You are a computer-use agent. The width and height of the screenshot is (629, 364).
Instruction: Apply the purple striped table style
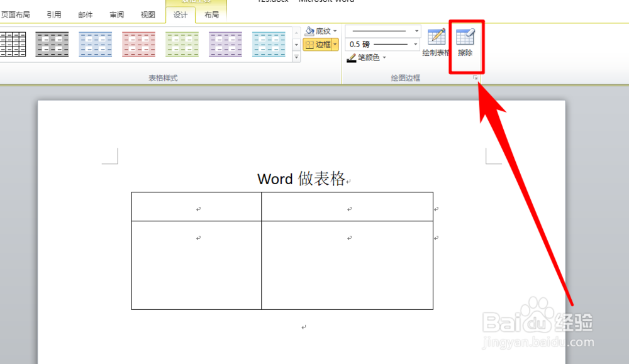tap(225, 44)
